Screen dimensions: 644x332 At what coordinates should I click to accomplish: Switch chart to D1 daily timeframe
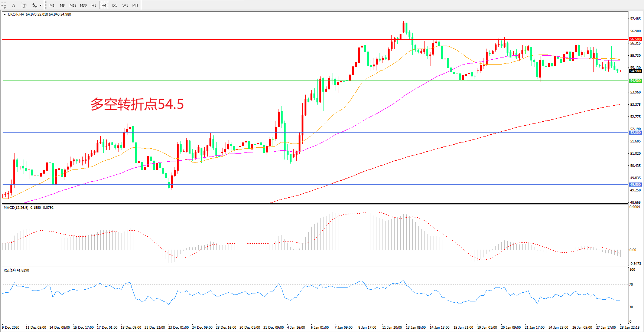(x=114, y=5)
